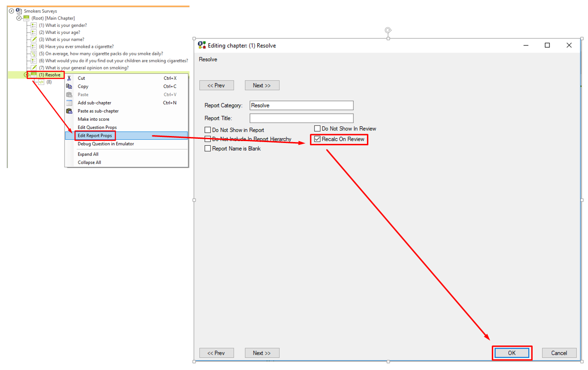Enable Do Not Include In Report Hierarchy

pos(208,139)
